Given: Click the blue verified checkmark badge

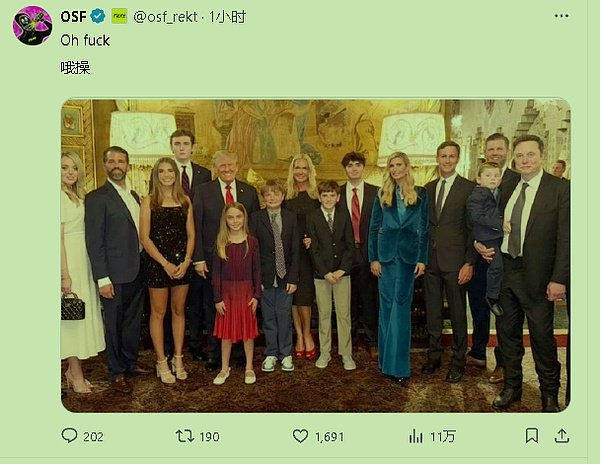Looking at the screenshot, I should pos(97,17).
